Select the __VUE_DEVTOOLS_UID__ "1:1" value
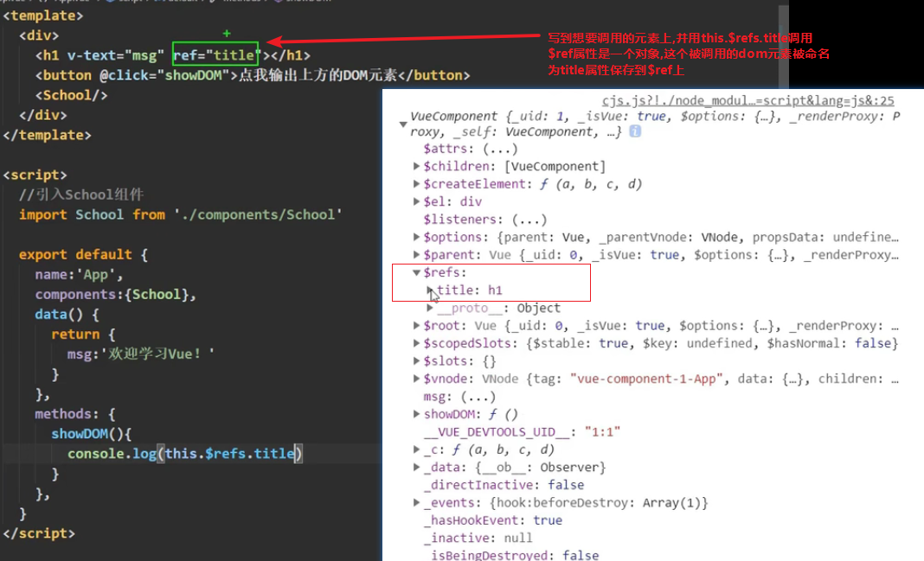924x561 pixels. click(602, 432)
